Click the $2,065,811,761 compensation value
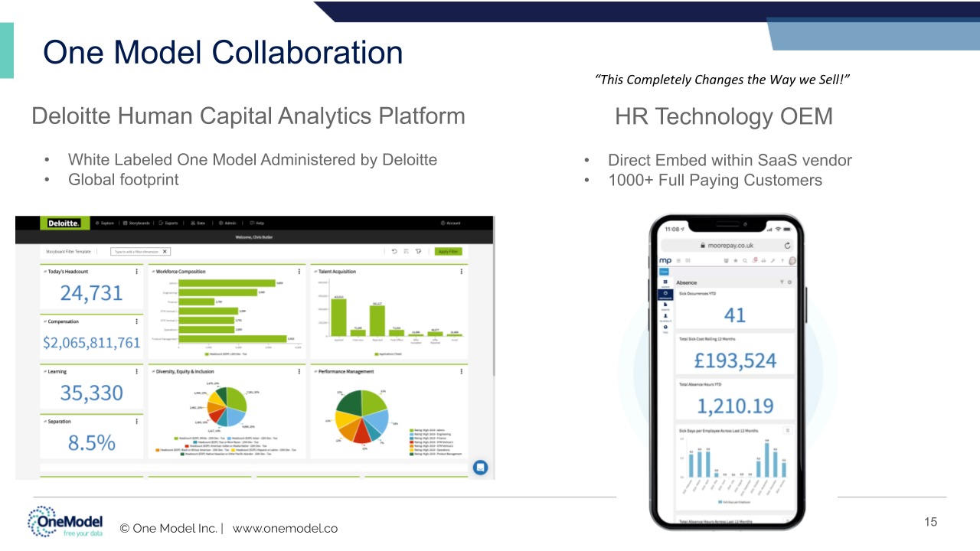Screen dimensions: 980x551 (92, 343)
